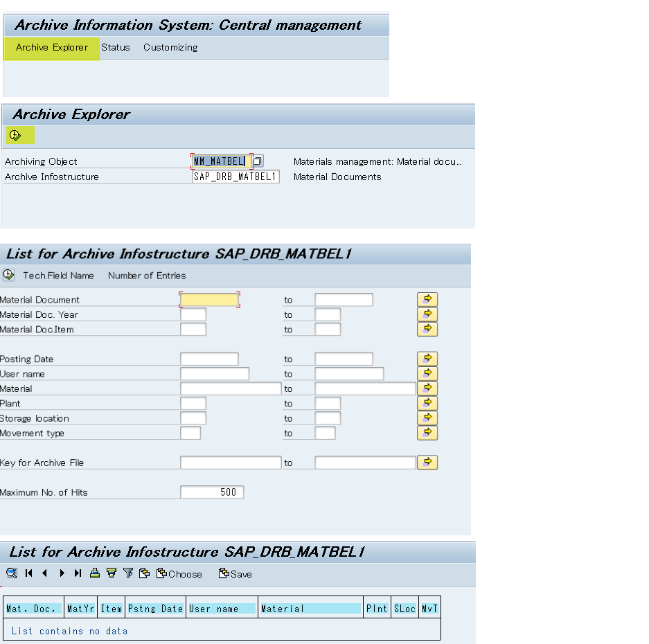Sort list in ascending order

(95, 573)
